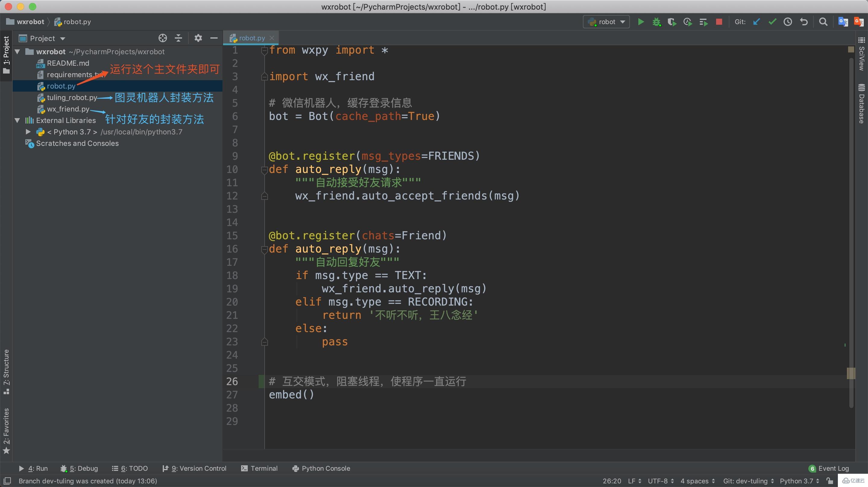Start debugging with the bug icon
Screen dimensions: 868x487
click(x=656, y=22)
